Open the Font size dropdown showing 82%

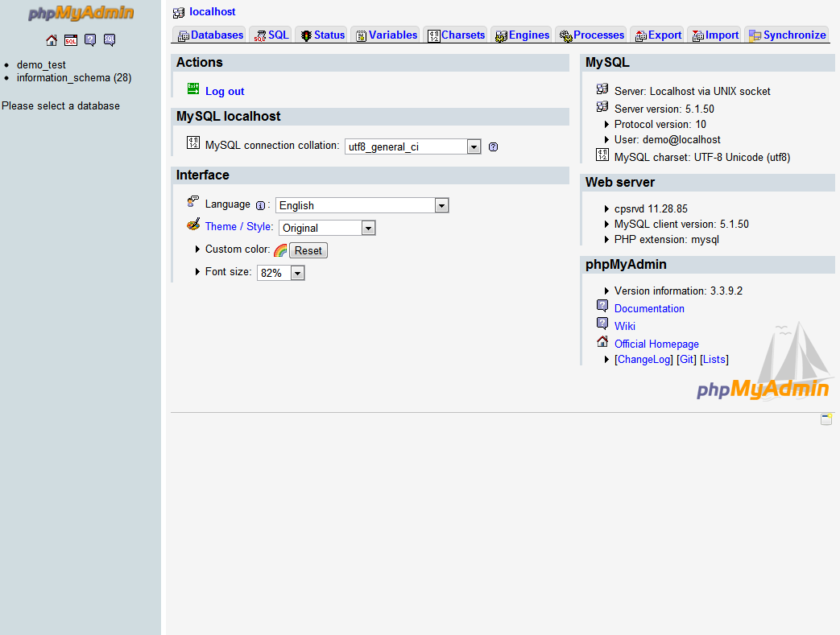281,273
